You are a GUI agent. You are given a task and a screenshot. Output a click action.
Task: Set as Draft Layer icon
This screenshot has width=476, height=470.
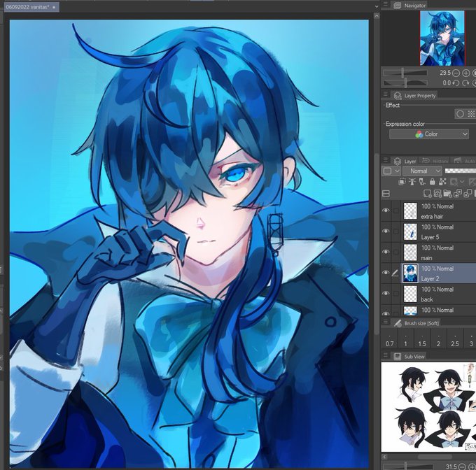422,182
